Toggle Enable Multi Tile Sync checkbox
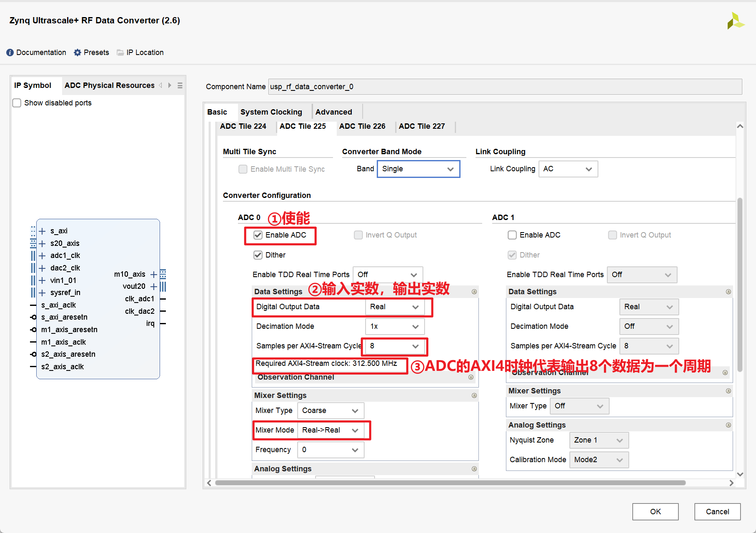756x533 pixels. 243,169
